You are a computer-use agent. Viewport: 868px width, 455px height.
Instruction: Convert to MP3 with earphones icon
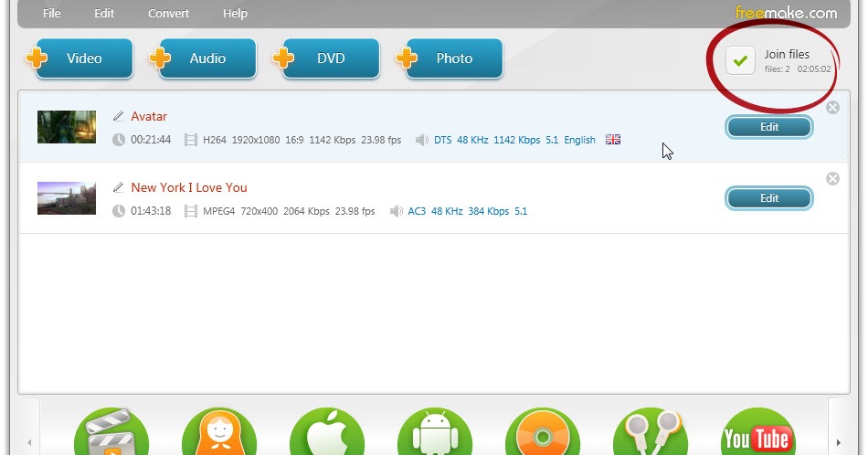651,432
